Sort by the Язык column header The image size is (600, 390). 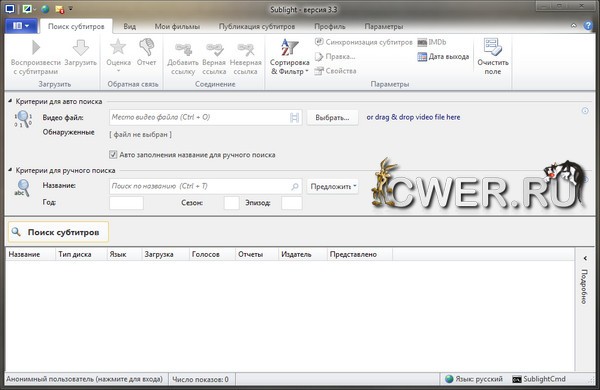coord(124,255)
